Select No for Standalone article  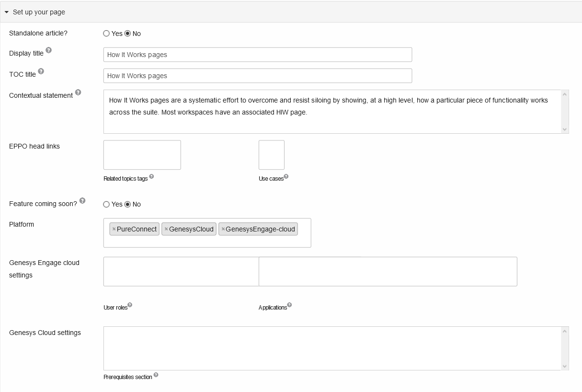(x=127, y=34)
